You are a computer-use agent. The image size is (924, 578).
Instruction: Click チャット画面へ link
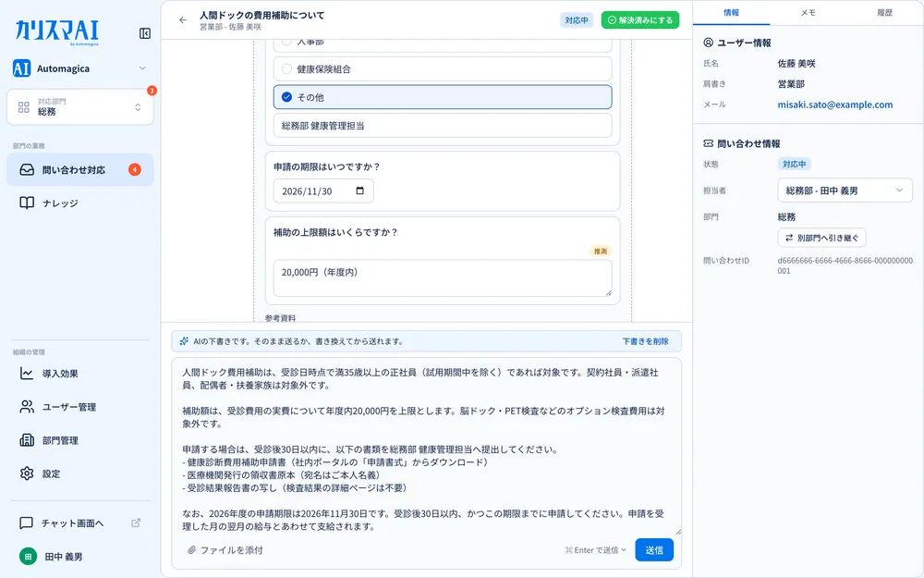coord(72,523)
